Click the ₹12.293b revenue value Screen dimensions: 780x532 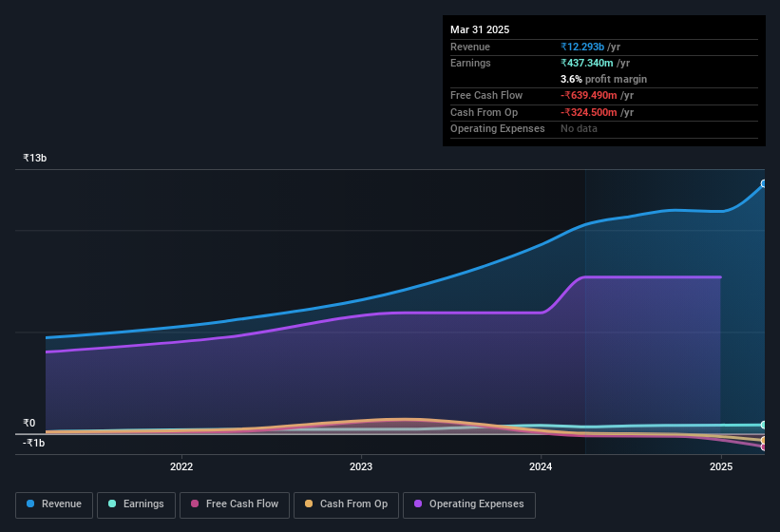click(x=582, y=47)
